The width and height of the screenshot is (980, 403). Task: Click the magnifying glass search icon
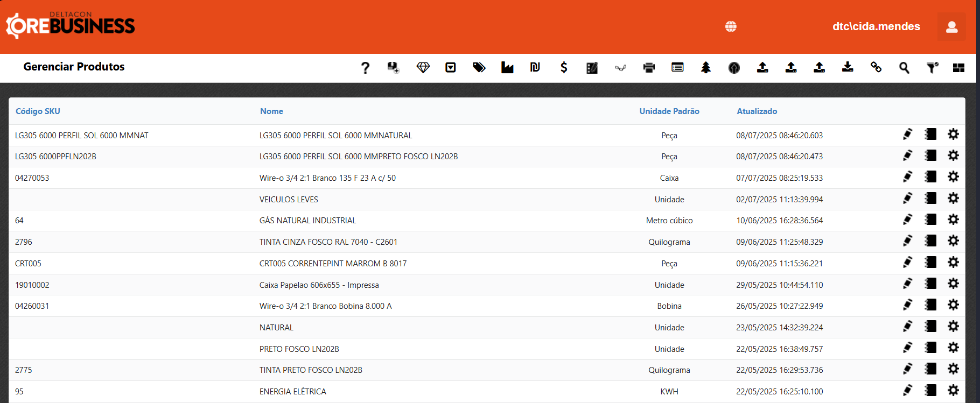pyautogui.click(x=904, y=68)
